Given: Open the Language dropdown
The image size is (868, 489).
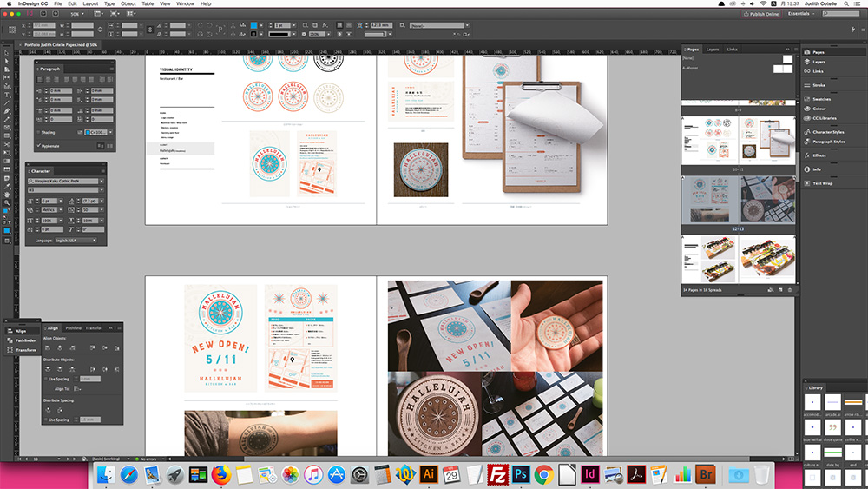Looking at the screenshot, I should point(76,241).
